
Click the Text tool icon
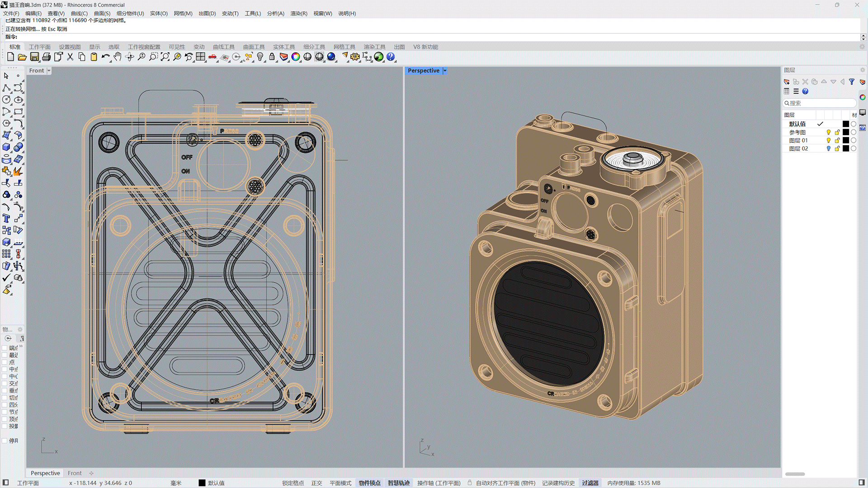(6, 219)
